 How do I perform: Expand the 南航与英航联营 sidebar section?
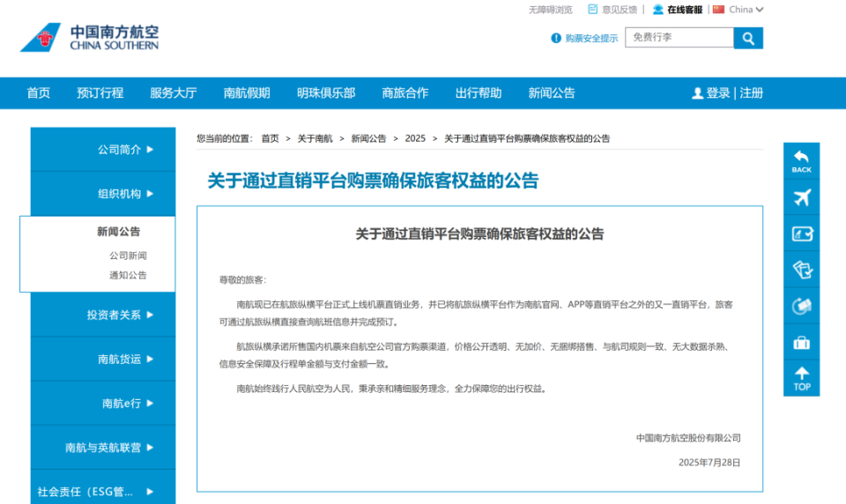coord(103,448)
